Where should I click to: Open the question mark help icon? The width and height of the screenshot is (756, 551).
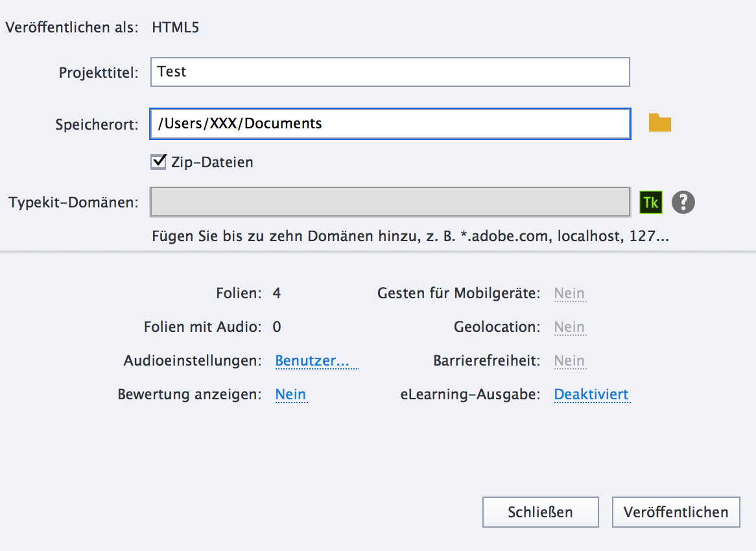tap(683, 202)
